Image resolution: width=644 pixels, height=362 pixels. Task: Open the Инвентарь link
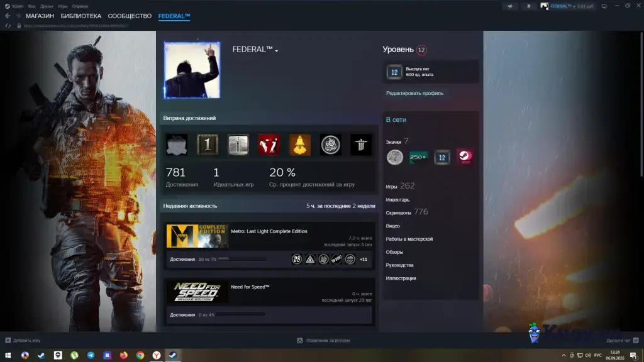[397, 200]
